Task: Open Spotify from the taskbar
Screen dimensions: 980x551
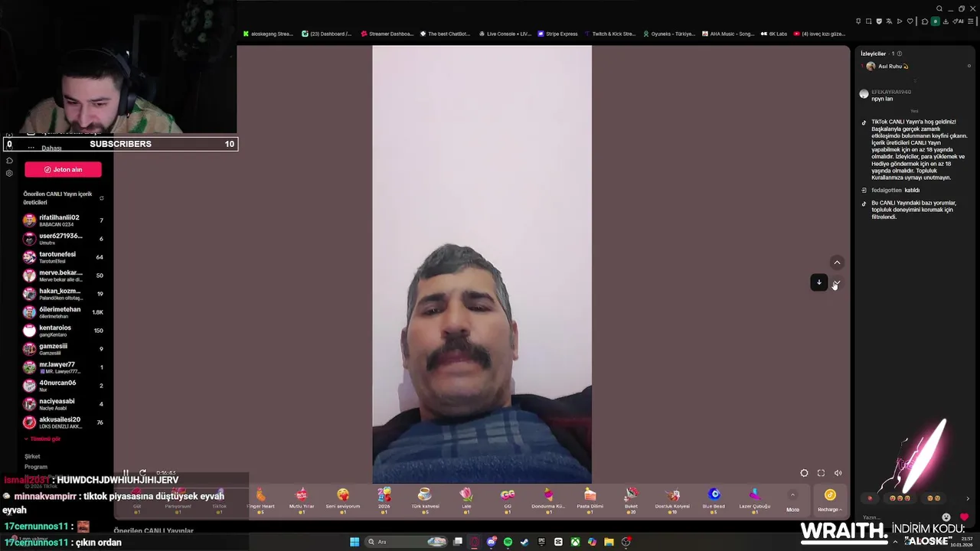Action: (508, 542)
